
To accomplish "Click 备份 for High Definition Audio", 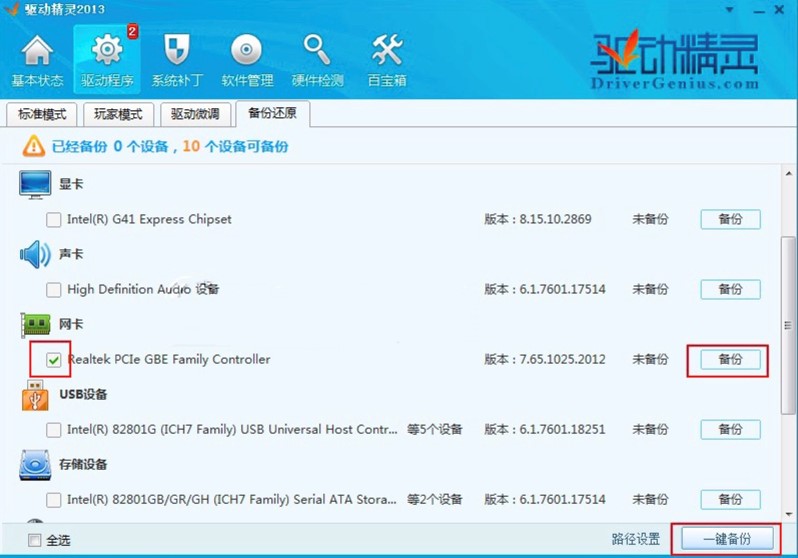I will (x=730, y=289).
